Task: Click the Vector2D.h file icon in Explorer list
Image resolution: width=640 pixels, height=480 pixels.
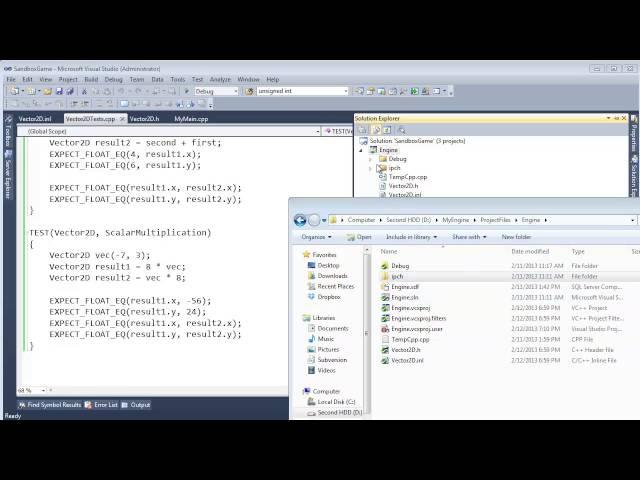Action: (x=384, y=350)
